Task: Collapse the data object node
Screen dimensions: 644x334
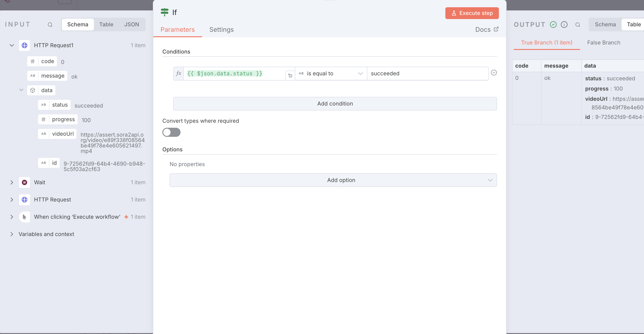Action: pyautogui.click(x=21, y=90)
